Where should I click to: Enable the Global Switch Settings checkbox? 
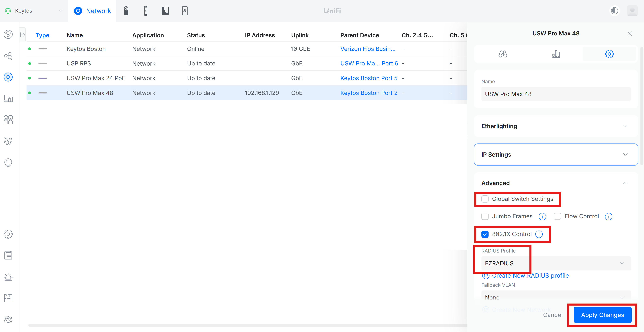485,199
